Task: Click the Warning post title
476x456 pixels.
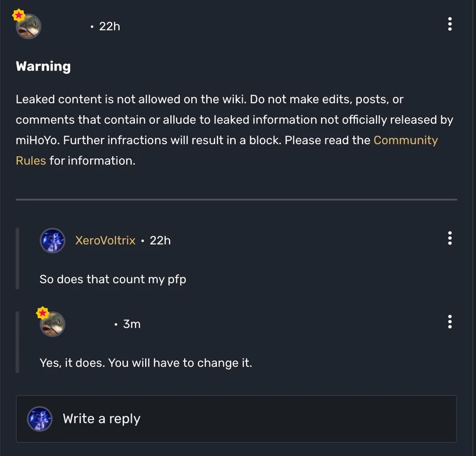Action: tap(43, 66)
